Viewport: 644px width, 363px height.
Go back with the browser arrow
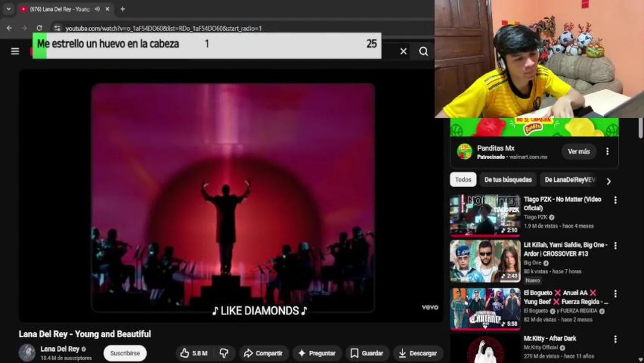tap(9, 28)
